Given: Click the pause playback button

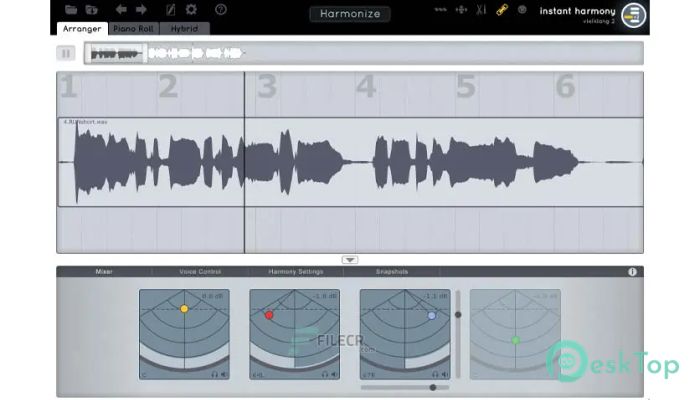Looking at the screenshot, I should 66,54.
